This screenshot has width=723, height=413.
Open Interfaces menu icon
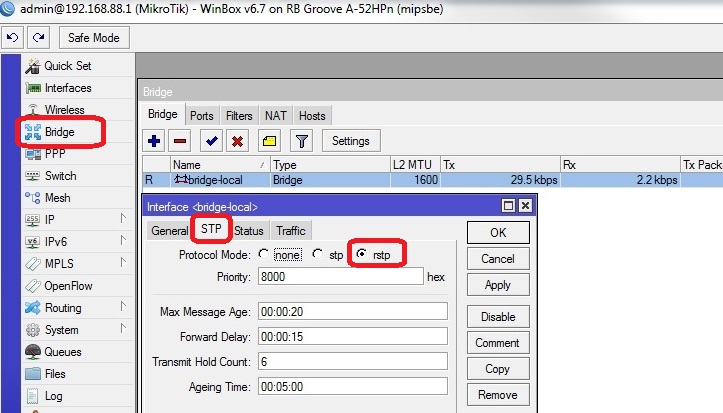tap(33, 88)
